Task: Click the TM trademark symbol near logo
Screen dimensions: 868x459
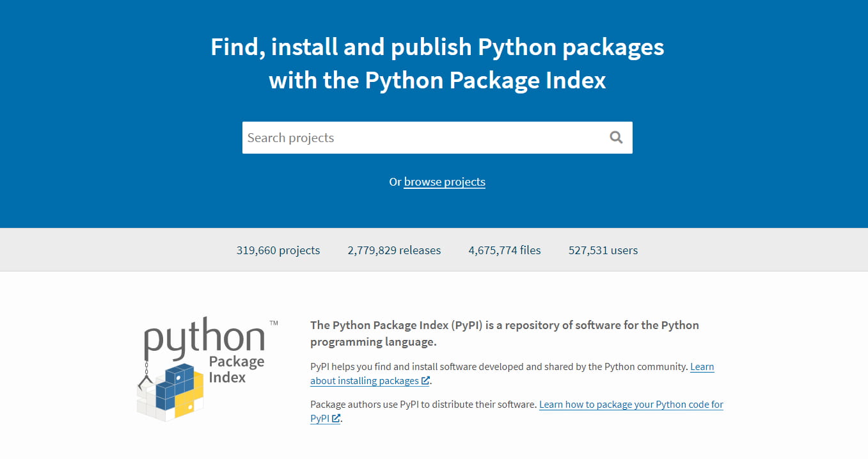Action: (274, 323)
